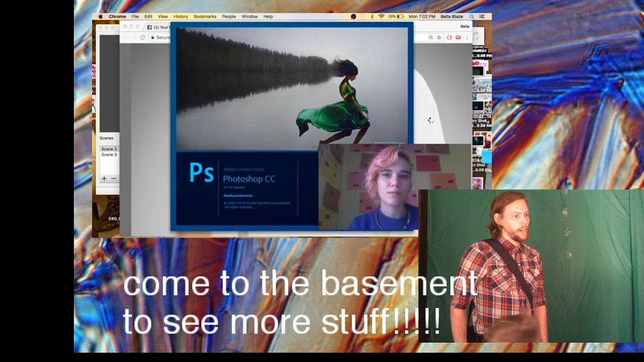Open the Notification Center list icon
This screenshot has height=362, width=644.
point(482,17)
